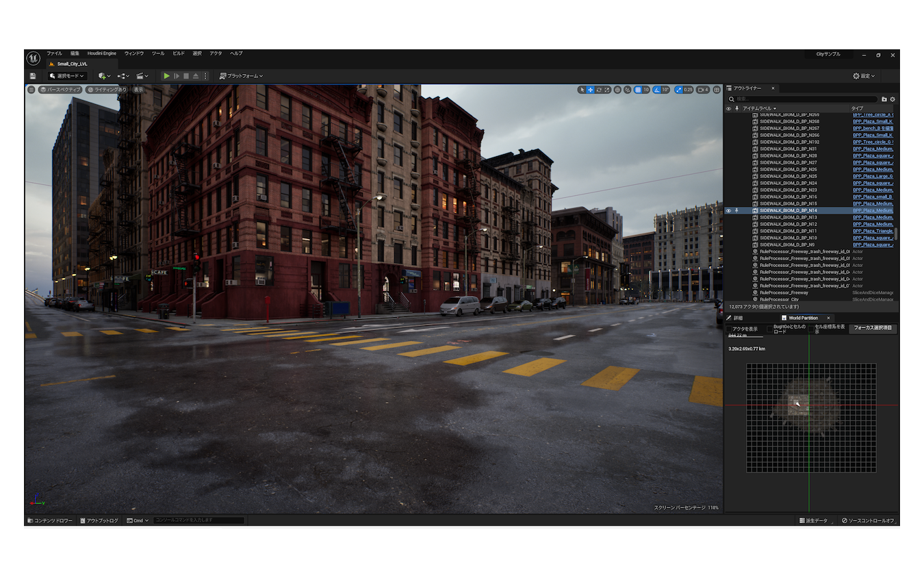
Task: Open the アクタ menu
Action: pyautogui.click(x=216, y=53)
